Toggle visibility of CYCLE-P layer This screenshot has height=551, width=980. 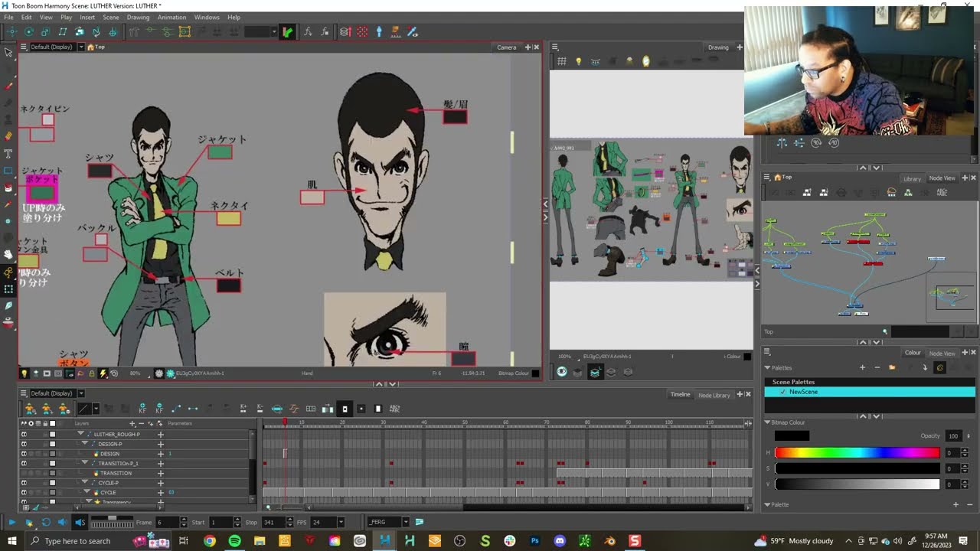24,483
